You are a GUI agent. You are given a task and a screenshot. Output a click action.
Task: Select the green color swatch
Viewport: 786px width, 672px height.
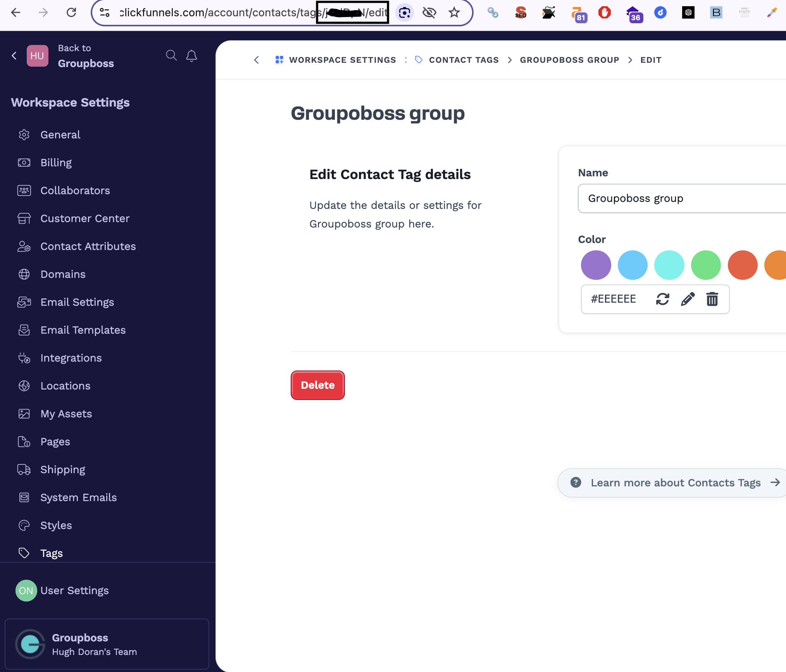click(x=706, y=265)
